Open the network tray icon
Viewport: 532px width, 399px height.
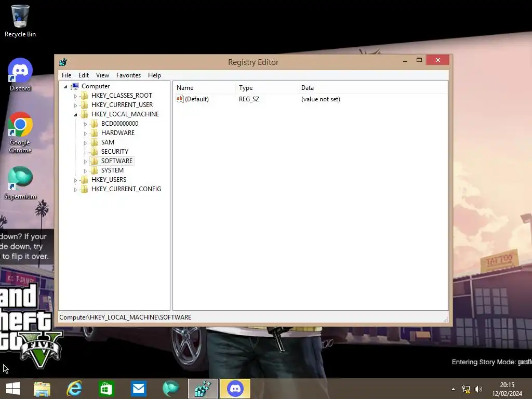tap(466, 389)
